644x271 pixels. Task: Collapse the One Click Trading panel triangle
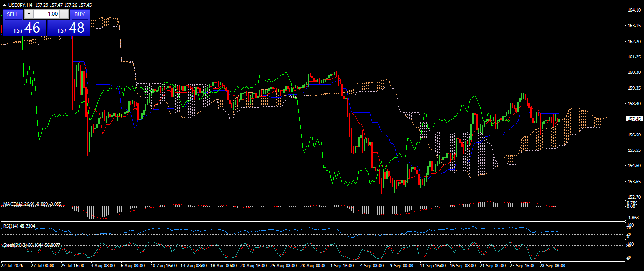(5, 5)
